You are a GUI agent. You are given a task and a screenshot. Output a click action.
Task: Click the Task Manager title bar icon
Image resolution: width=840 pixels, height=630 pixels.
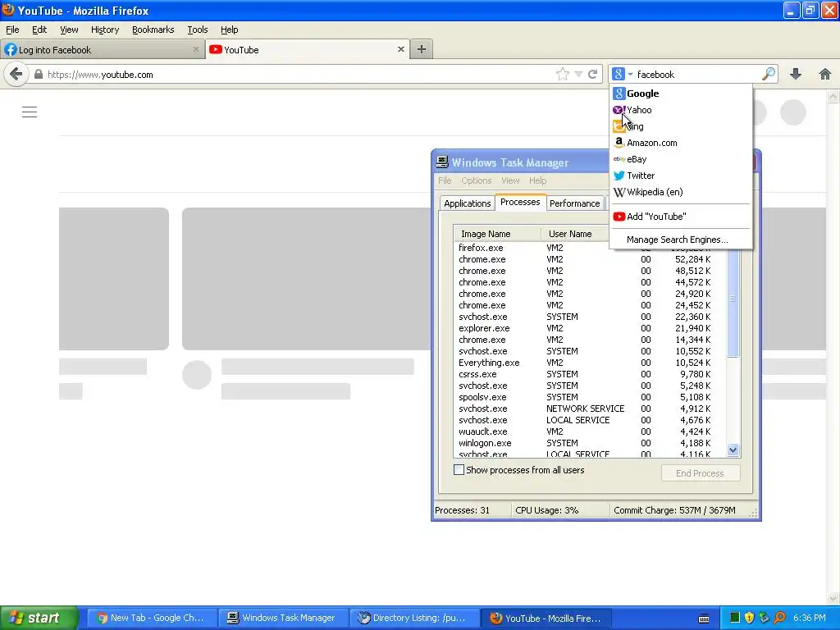point(442,162)
